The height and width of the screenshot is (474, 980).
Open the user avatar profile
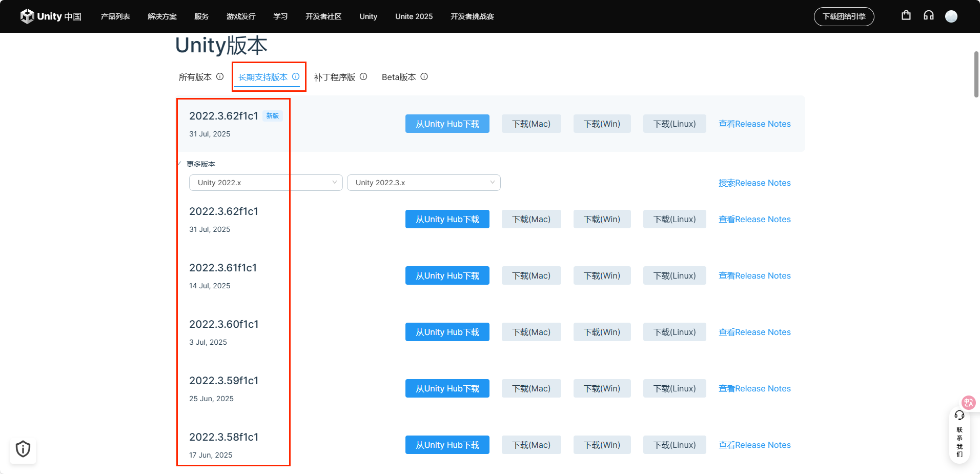click(x=951, y=16)
